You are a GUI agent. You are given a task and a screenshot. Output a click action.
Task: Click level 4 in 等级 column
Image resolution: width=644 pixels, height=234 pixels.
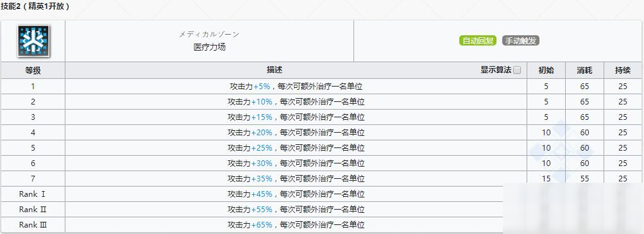[33, 133]
